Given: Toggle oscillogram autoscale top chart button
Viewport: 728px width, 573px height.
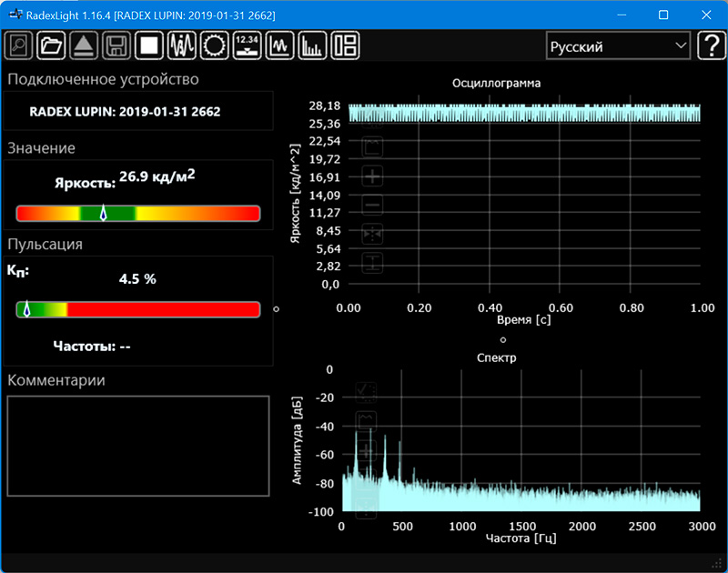Looking at the screenshot, I should point(373,146).
